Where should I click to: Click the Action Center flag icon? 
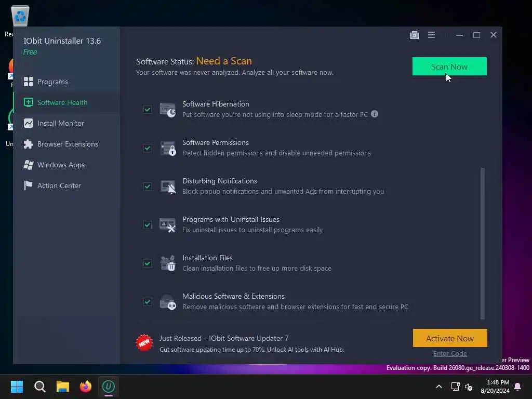tap(29, 185)
